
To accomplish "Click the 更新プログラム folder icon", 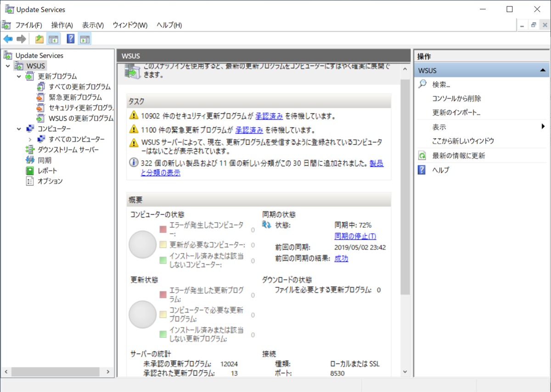I will click(x=30, y=76).
